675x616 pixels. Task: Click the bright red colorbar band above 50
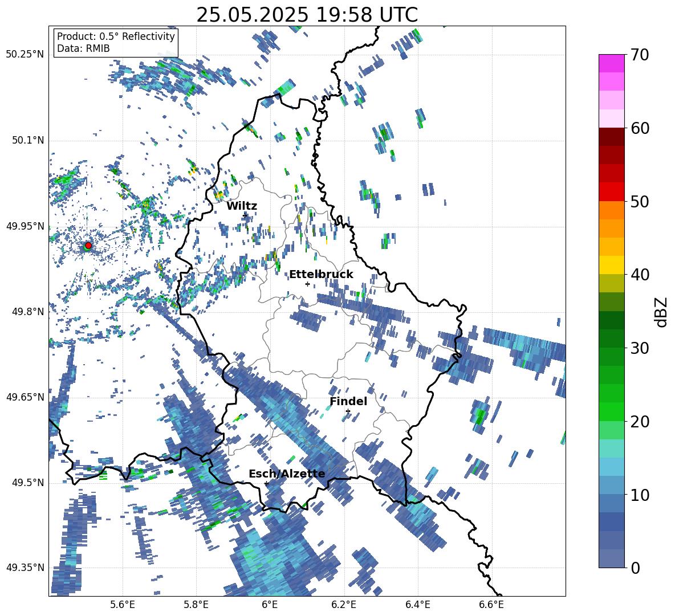pos(611,192)
